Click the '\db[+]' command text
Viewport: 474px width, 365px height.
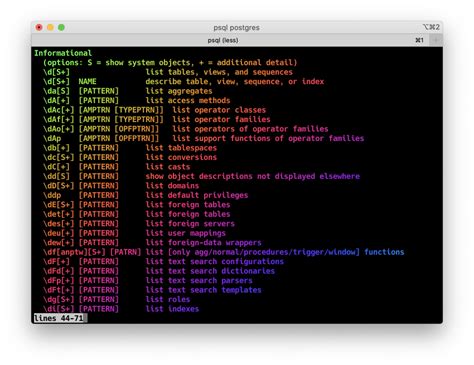(56, 148)
